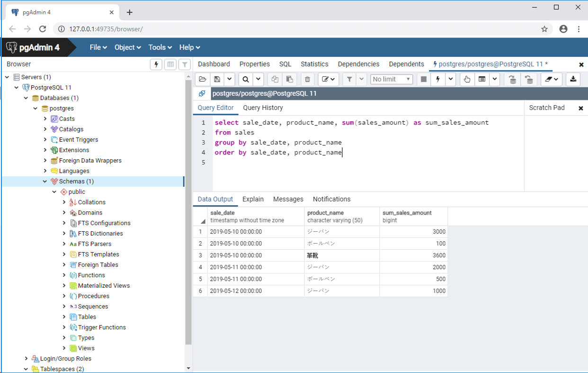Click the Filtered Rows funnel icon in Browser panel
The height and width of the screenshot is (373, 588).
[185, 64]
